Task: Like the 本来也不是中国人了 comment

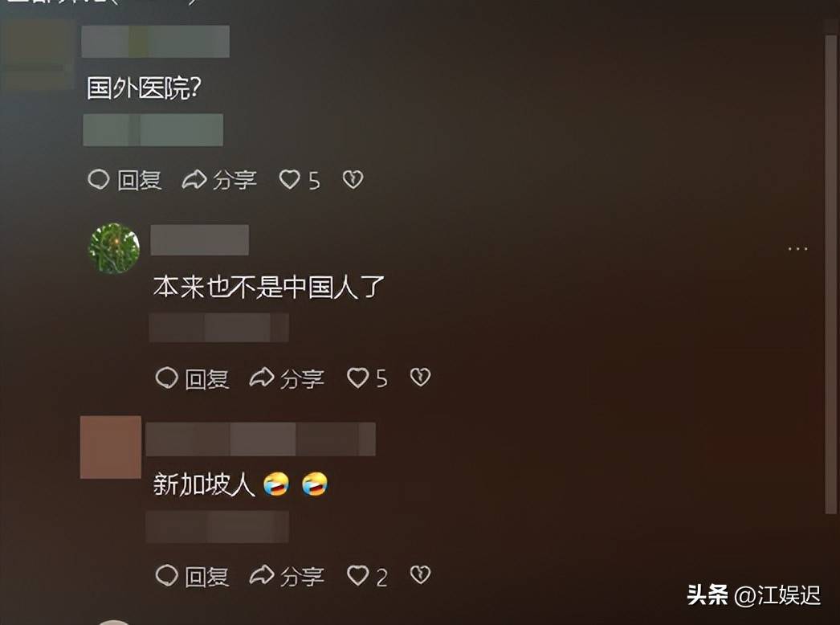Action: tap(367, 378)
